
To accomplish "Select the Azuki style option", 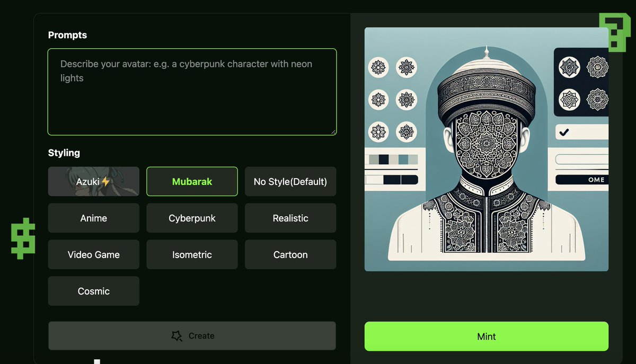I will pyautogui.click(x=94, y=182).
